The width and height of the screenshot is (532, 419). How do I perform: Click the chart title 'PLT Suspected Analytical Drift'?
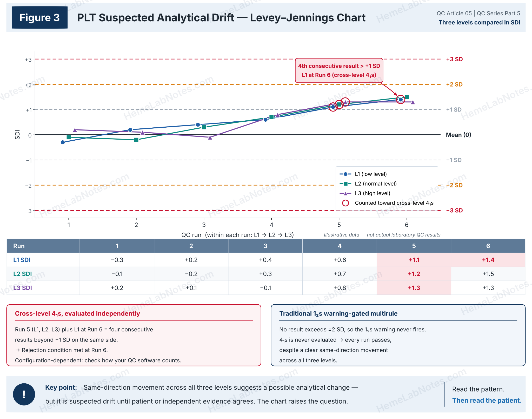point(221,18)
